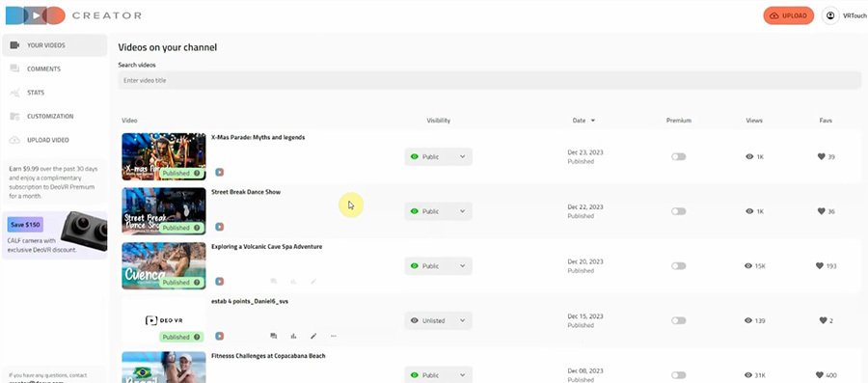The height and width of the screenshot is (383, 868).
Task: Focus the Enter video title search field
Action: (489, 80)
